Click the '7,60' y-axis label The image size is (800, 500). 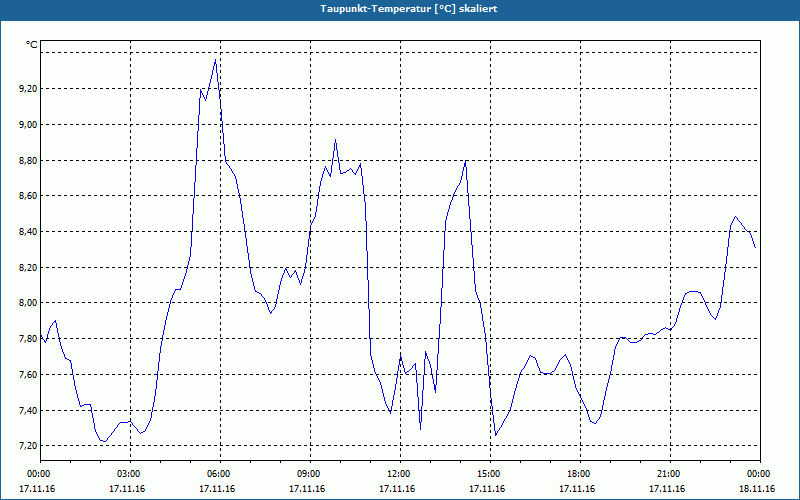click(28, 374)
